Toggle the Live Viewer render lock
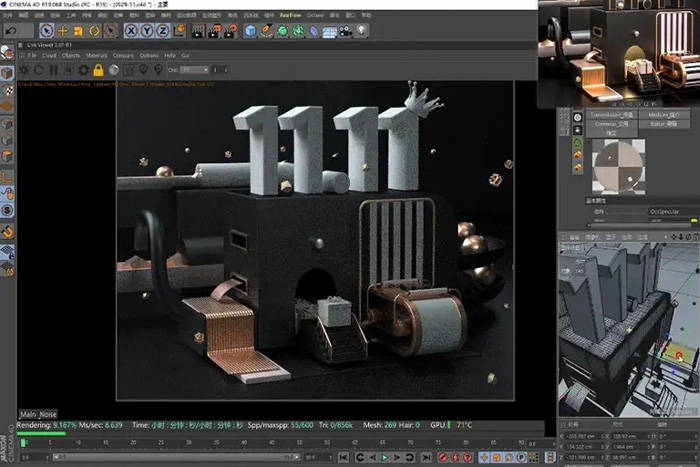This screenshot has width=700, height=467. pos(98,70)
